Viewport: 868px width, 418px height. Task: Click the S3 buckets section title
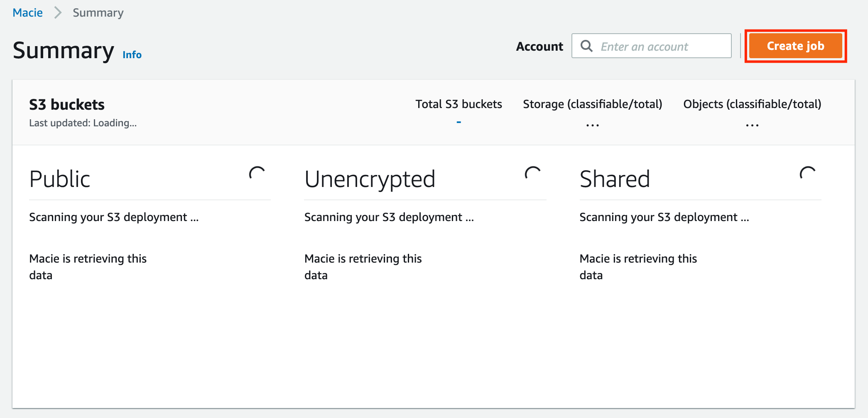coord(67,105)
